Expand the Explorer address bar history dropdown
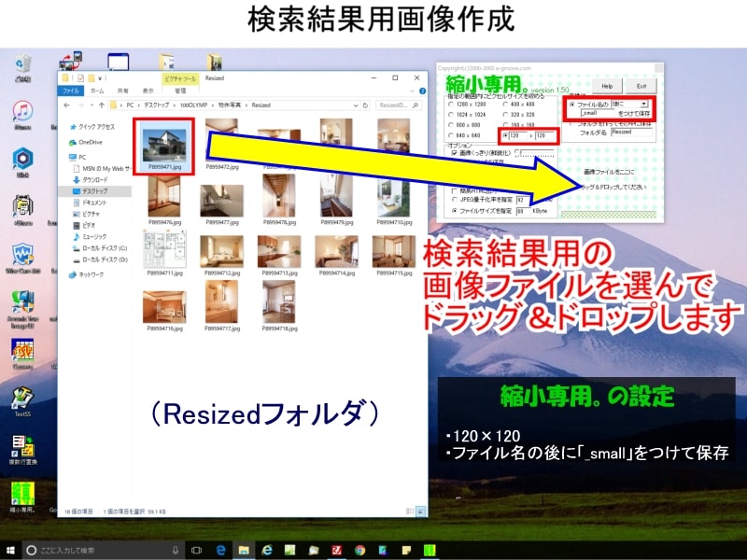This screenshot has width=747, height=560. coord(356,105)
